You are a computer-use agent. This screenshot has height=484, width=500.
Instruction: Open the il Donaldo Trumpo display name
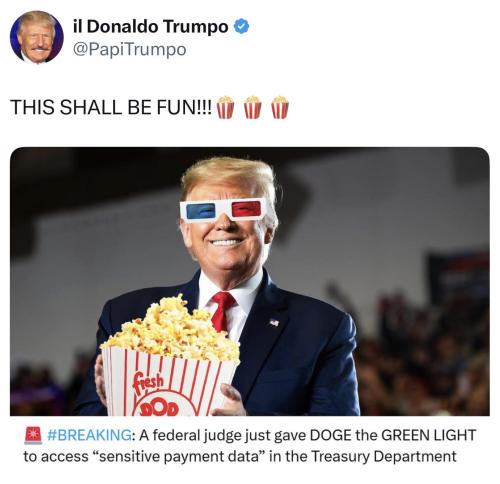[151, 26]
